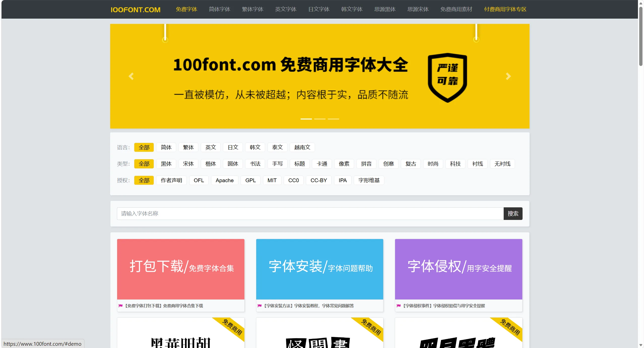Focus the 请输入字体名称 search field
Image resolution: width=644 pixels, height=348 pixels.
[310, 214]
